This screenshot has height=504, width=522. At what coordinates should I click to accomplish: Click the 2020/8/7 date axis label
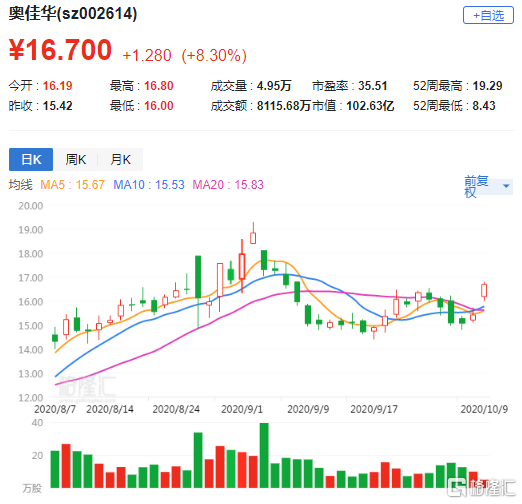55,409
